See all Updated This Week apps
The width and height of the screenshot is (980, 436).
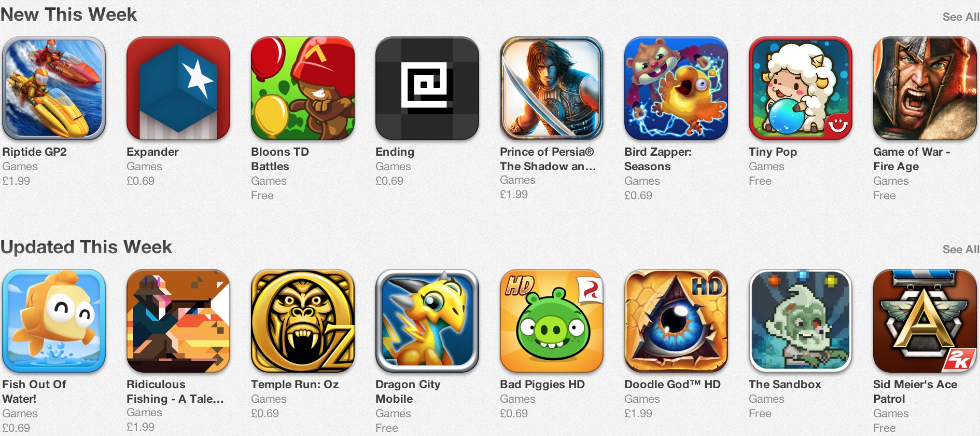961,249
